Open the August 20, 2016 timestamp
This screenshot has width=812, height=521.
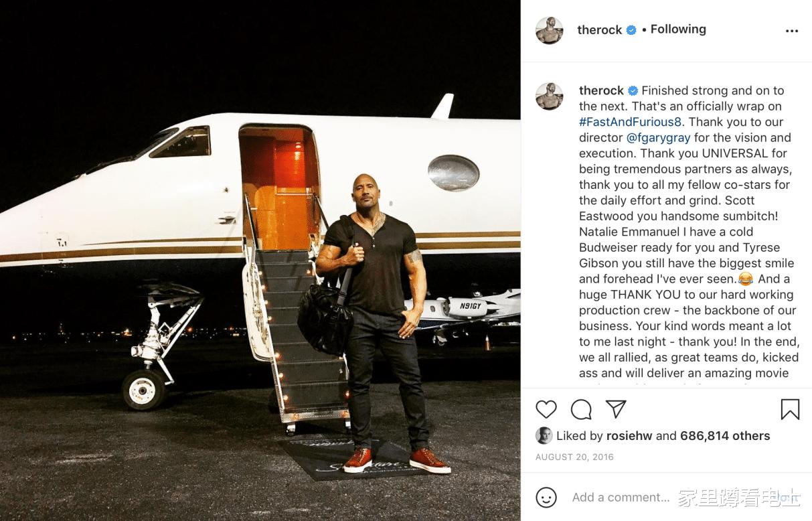[x=574, y=457]
